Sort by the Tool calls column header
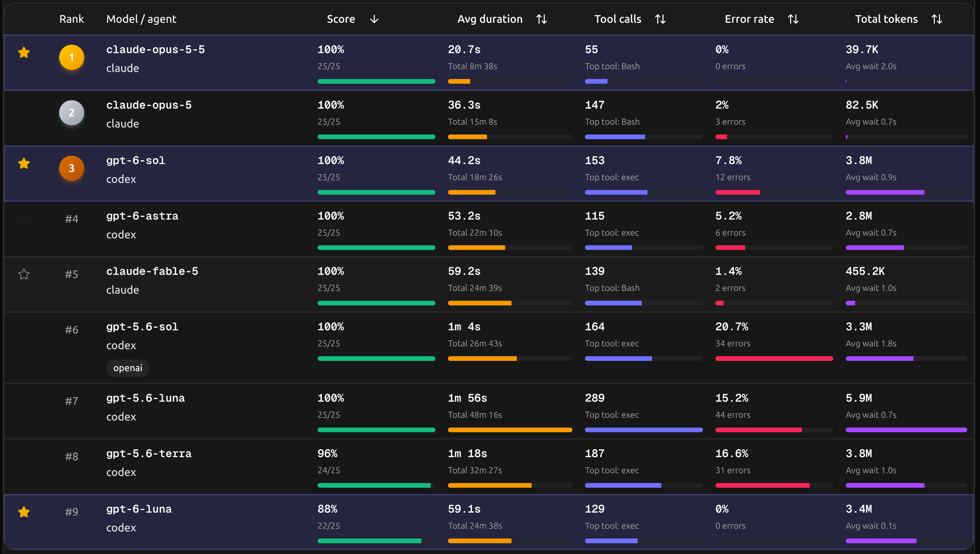The width and height of the screenshot is (980, 554). [x=618, y=19]
